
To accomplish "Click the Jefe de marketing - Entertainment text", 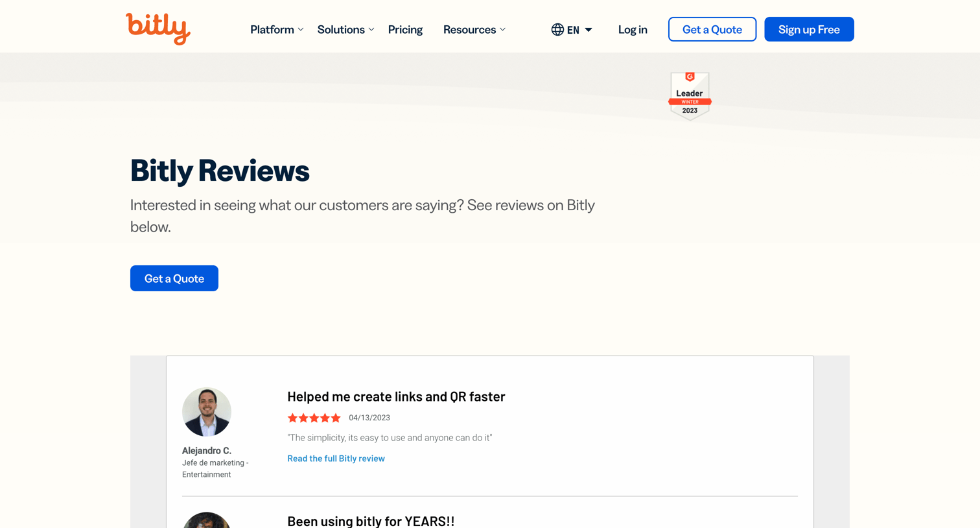I will pyautogui.click(x=215, y=468).
